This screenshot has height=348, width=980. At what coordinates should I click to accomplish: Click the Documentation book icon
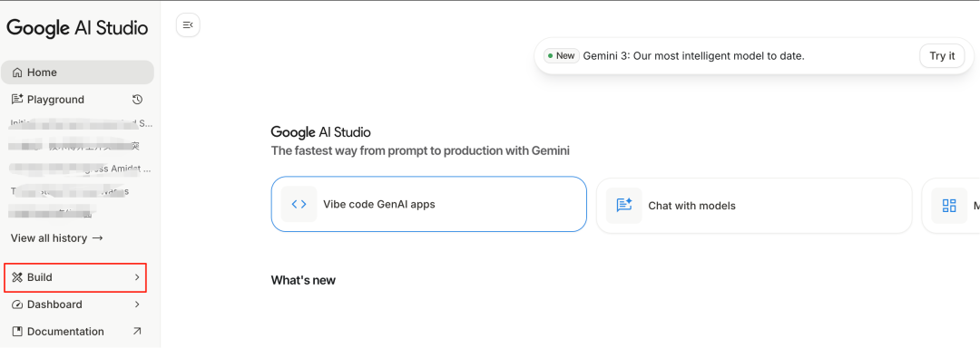click(17, 331)
